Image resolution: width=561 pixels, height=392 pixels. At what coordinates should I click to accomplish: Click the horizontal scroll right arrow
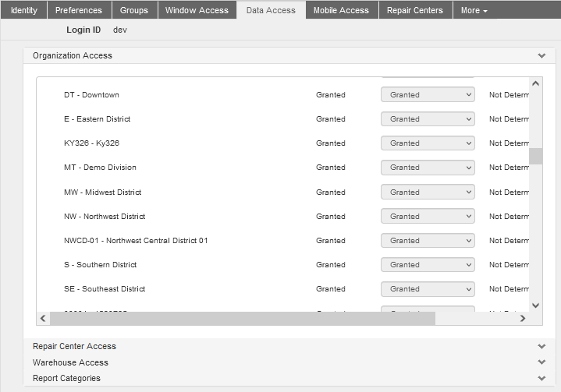523,318
